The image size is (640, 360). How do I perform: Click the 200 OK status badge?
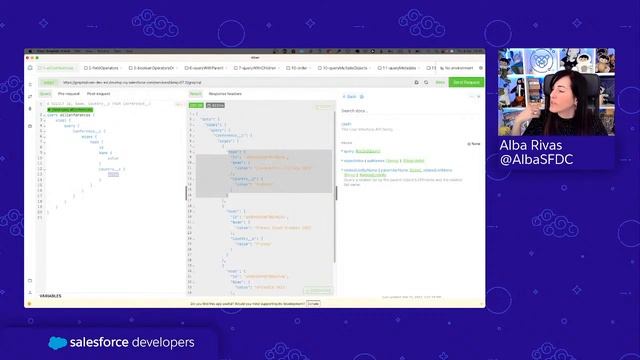tap(196, 105)
